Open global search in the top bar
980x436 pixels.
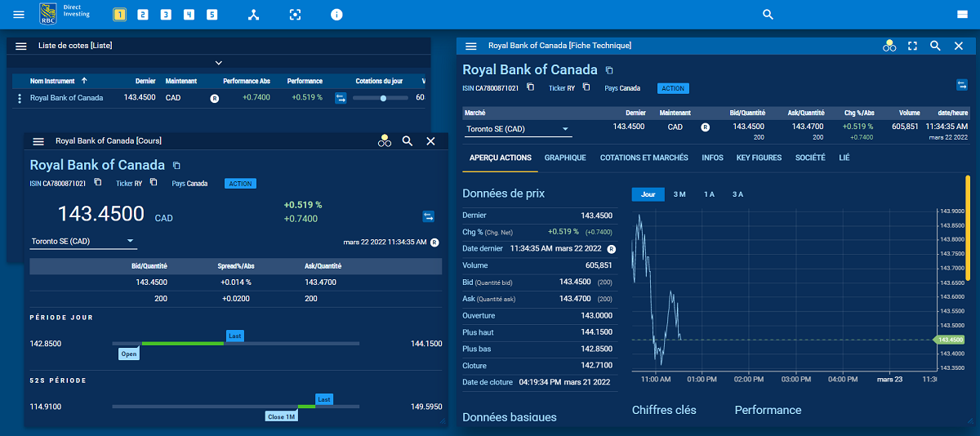(x=768, y=15)
